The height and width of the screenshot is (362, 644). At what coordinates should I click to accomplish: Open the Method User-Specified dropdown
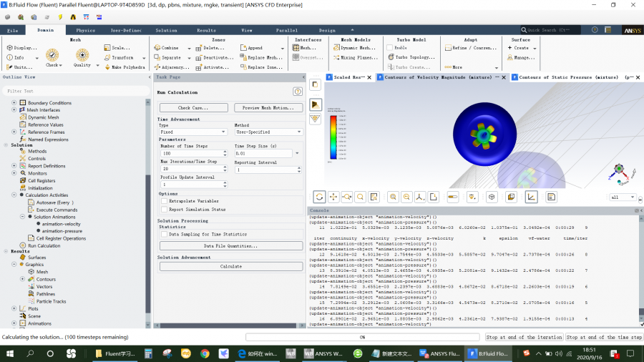268,132
